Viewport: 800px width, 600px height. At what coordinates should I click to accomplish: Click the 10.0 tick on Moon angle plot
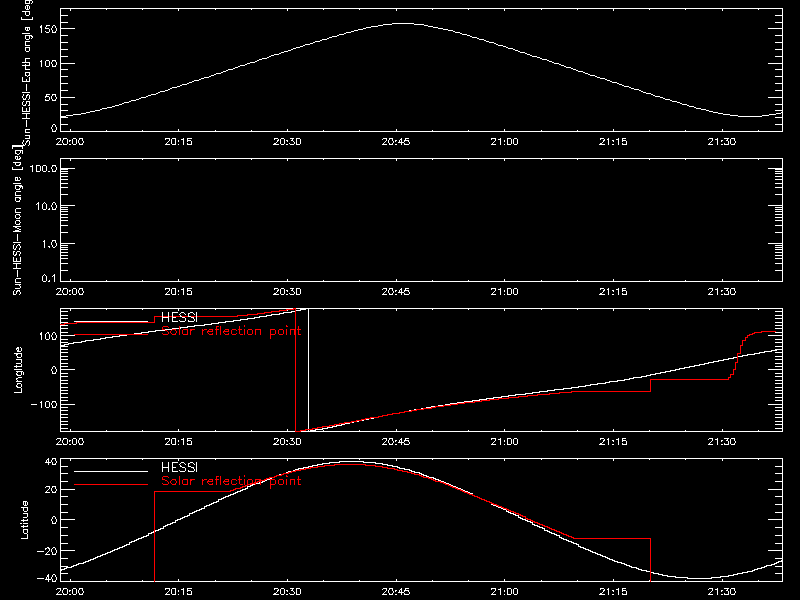click(46, 206)
